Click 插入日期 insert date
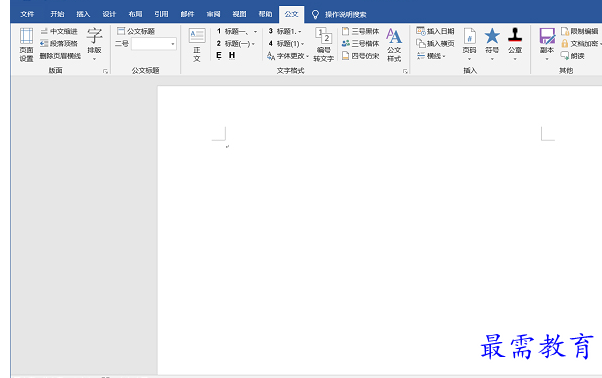Screen dimensions: 602x378 click(x=435, y=31)
